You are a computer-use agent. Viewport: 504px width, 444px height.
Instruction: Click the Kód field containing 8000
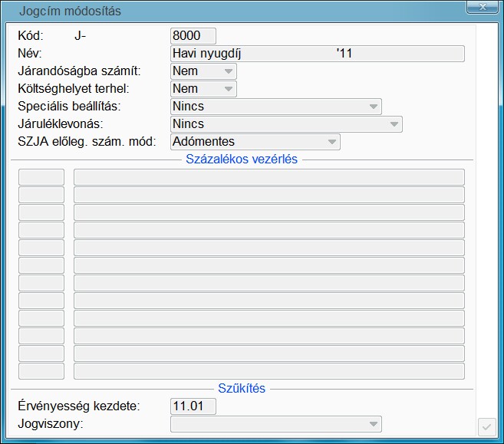click(193, 36)
